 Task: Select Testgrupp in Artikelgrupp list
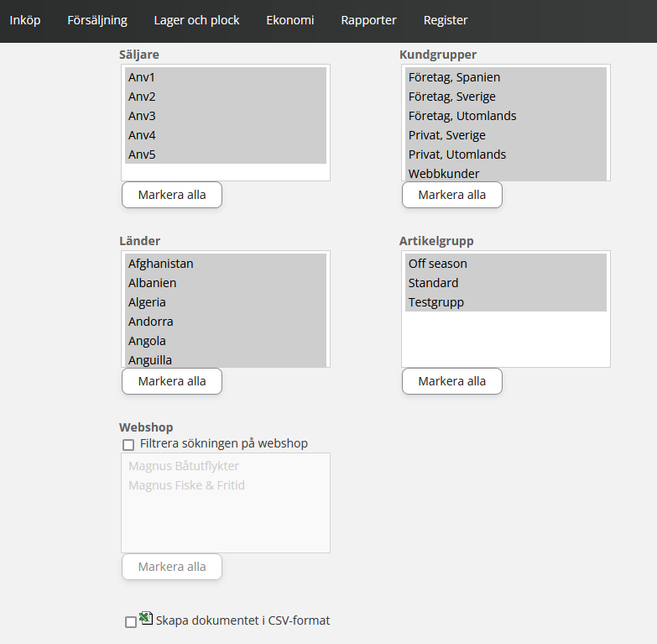click(505, 302)
